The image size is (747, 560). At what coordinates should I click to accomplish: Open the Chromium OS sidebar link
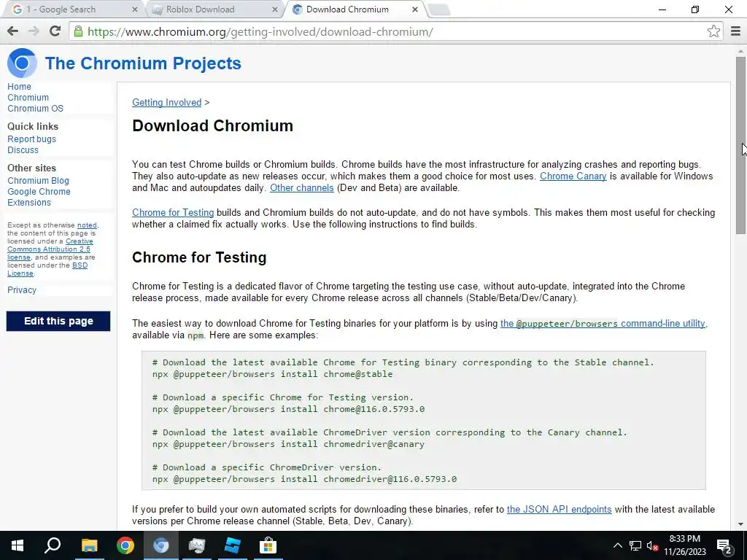coord(35,109)
